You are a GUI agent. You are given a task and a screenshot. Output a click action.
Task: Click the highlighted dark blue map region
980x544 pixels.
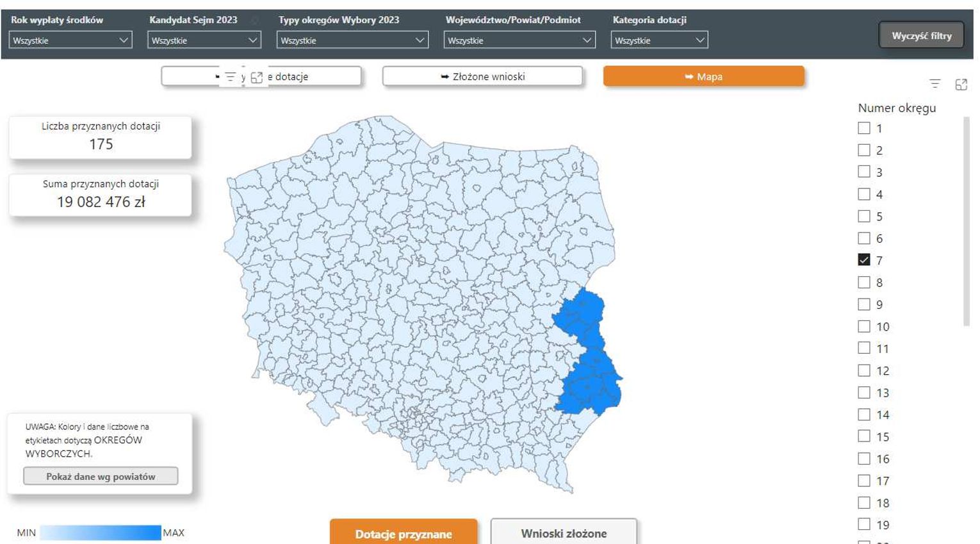[x=589, y=384]
